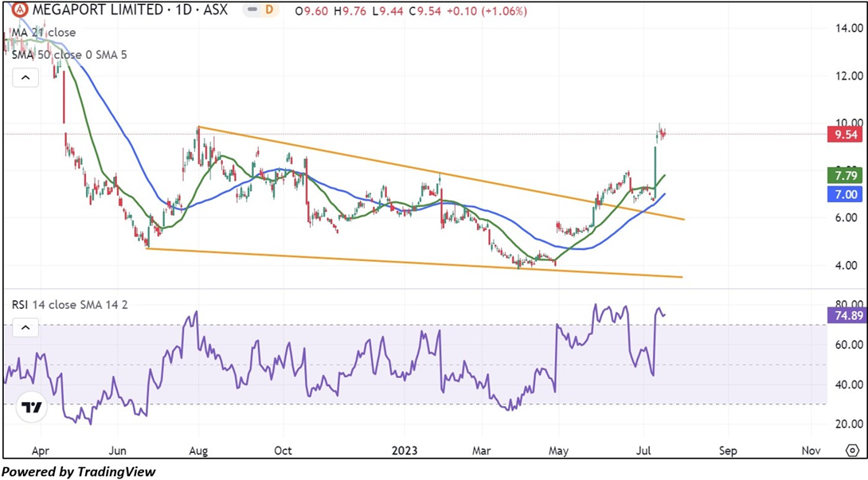868x480 pixels.
Task: Click the Powered by TradingView caption
Action: click(x=79, y=472)
